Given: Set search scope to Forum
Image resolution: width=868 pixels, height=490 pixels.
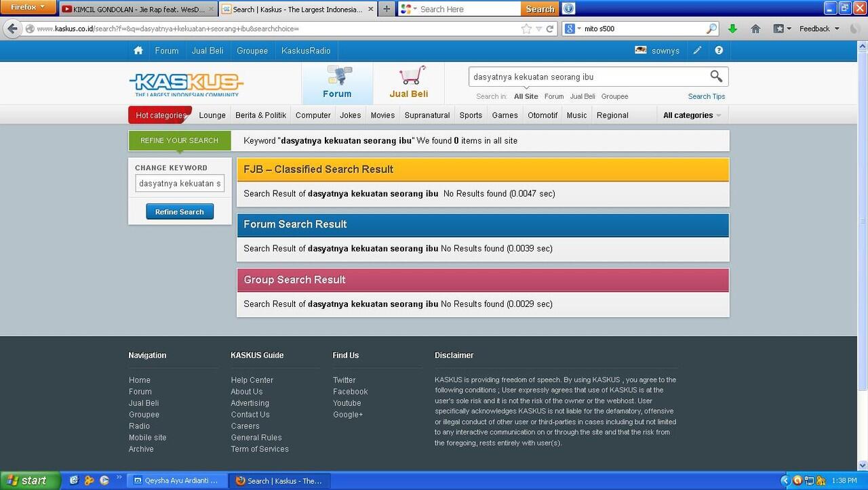Looking at the screenshot, I should tap(554, 96).
